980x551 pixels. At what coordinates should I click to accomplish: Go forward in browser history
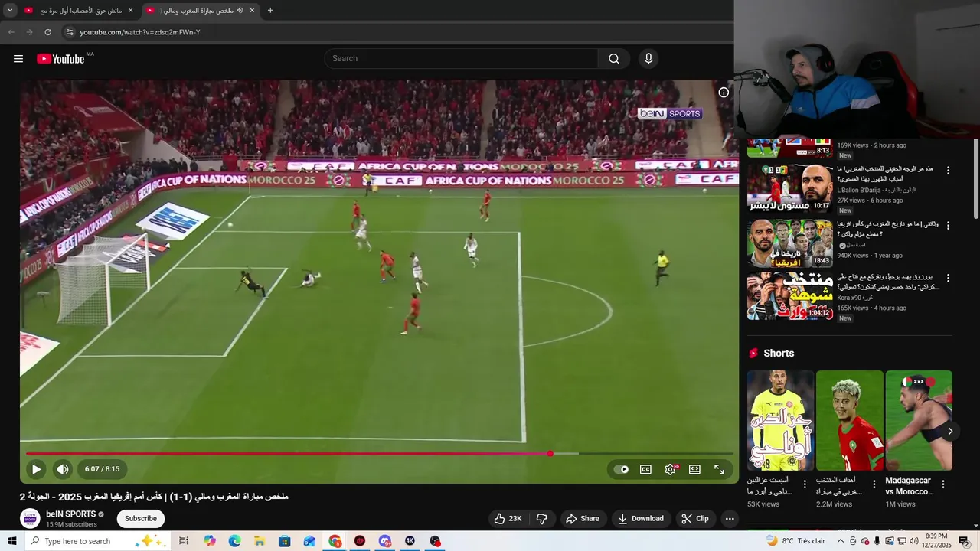(x=29, y=32)
